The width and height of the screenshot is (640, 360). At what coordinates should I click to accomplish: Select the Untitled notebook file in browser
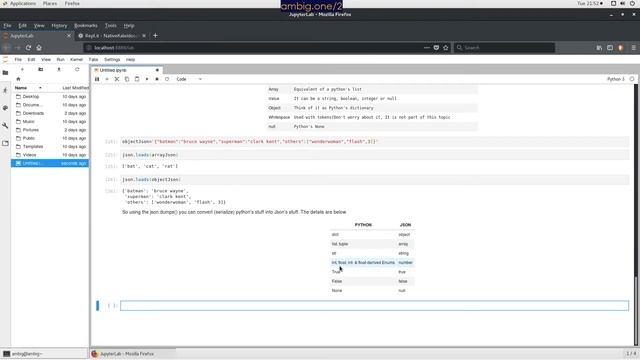pyautogui.click(x=50, y=163)
